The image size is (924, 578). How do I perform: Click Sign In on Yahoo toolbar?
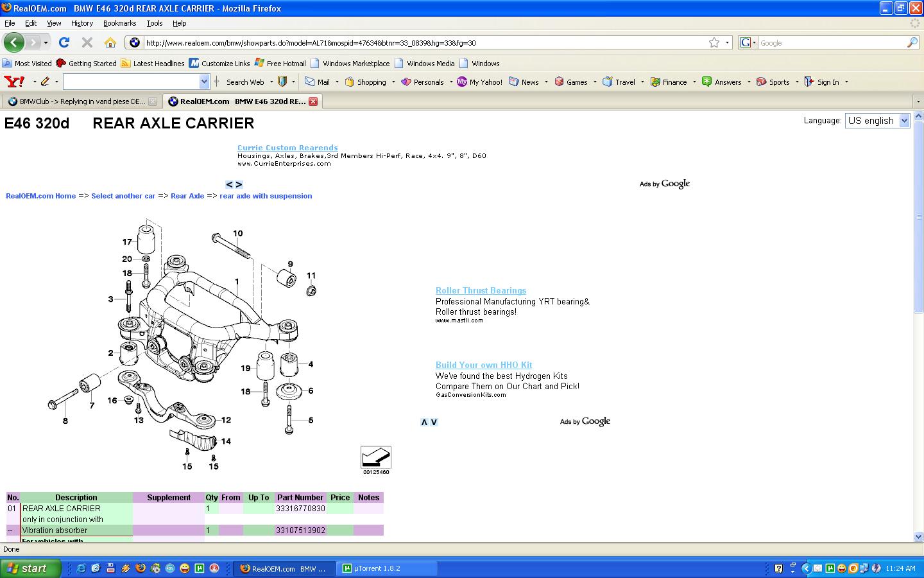(x=821, y=82)
